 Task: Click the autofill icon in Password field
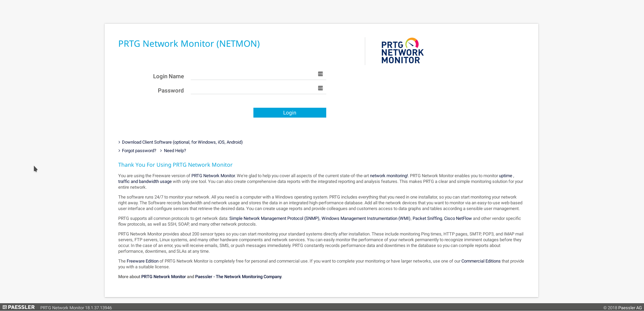320,88
